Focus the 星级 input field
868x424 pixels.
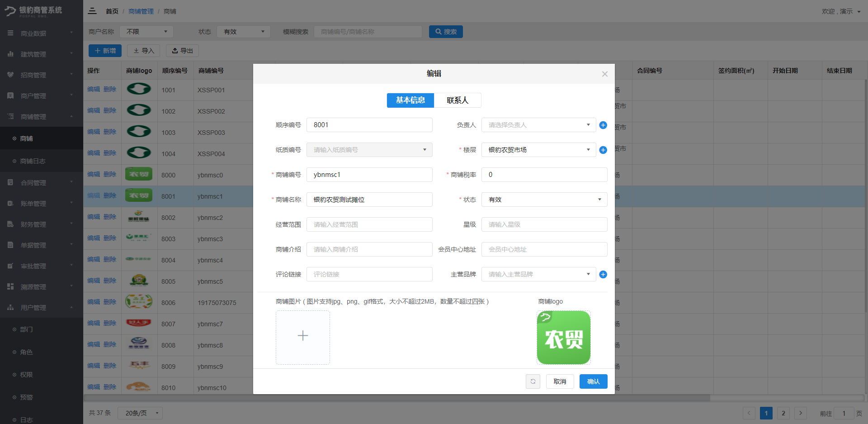pyautogui.click(x=544, y=224)
